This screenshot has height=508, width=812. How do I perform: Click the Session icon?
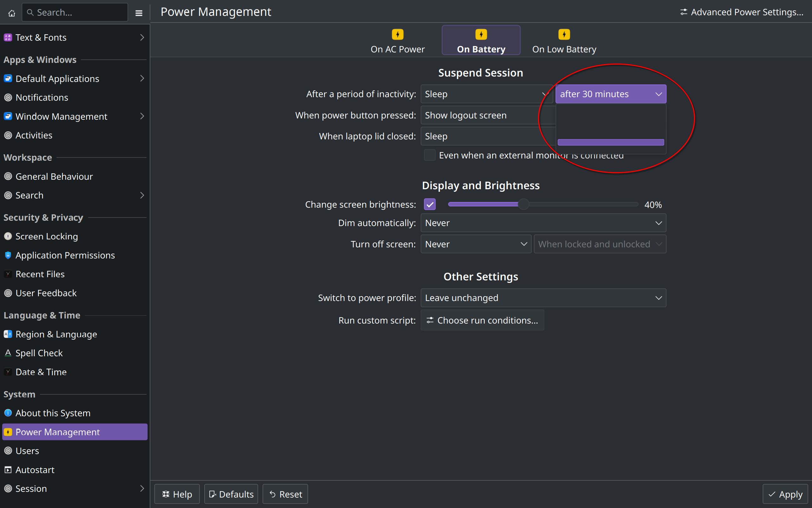point(8,489)
